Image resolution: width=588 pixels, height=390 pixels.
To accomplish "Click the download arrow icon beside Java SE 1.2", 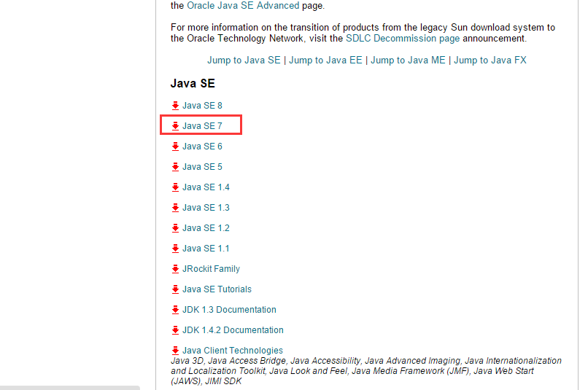I will click(175, 228).
